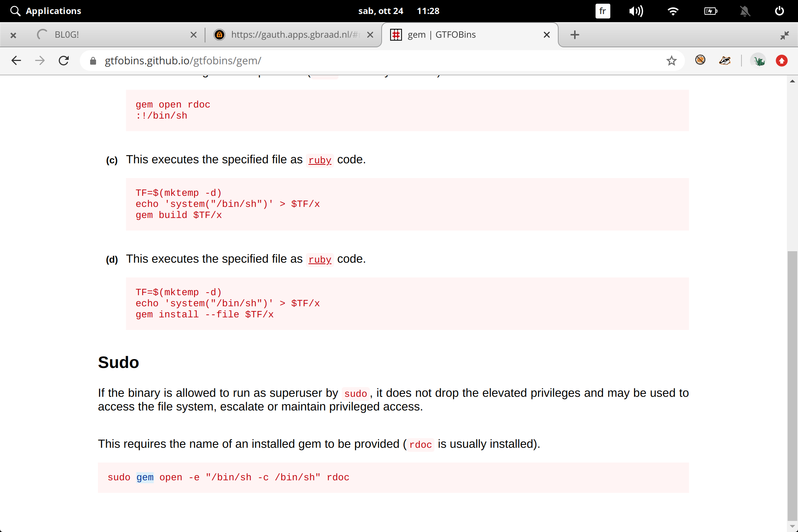Click the site lock security icon
The image size is (798, 532).
[93, 61]
